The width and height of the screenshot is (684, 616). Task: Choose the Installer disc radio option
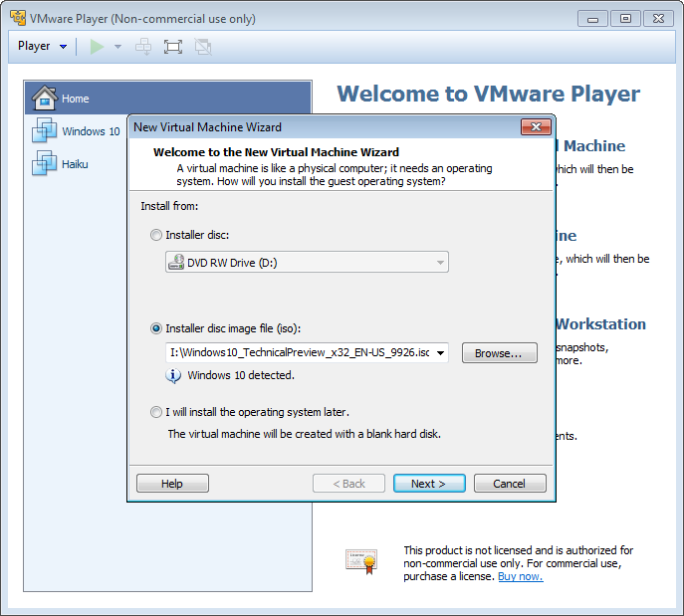tap(155, 235)
